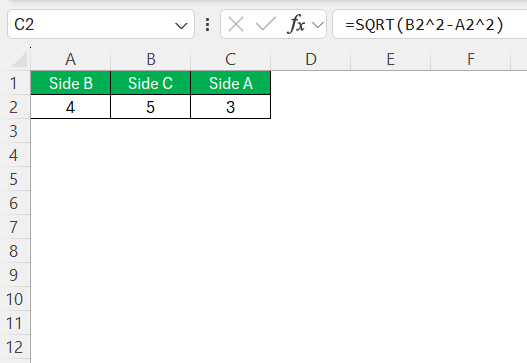Select row 2 header
The width and height of the screenshot is (527, 363).
(15, 107)
